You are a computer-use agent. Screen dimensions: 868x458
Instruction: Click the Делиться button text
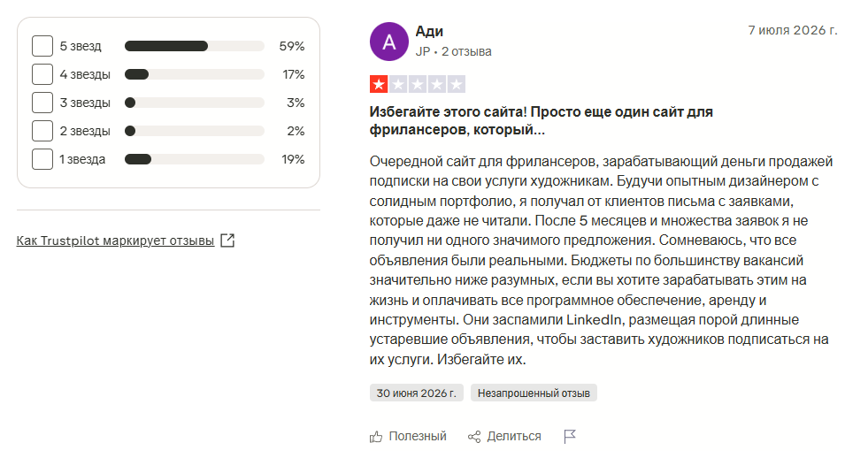tap(514, 437)
